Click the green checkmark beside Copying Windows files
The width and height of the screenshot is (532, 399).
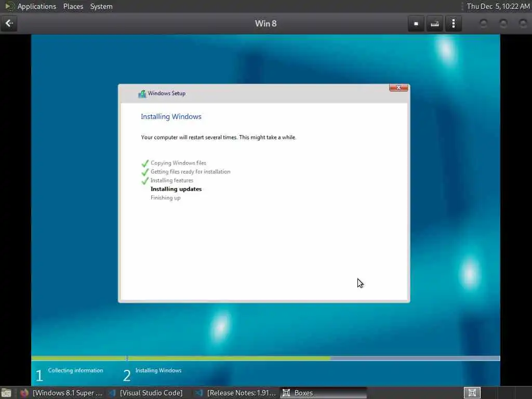(145, 163)
